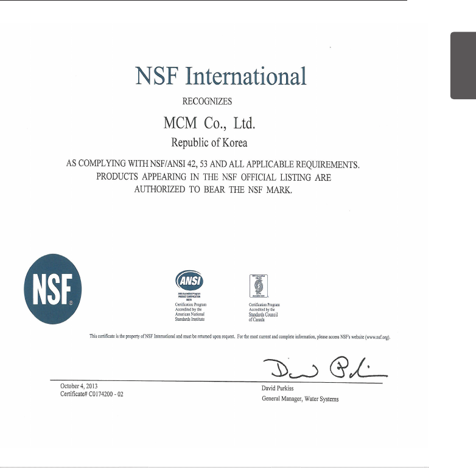Click the dark gray side tab
The height and width of the screenshot is (468, 476).
pyautogui.click(x=463, y=65)
